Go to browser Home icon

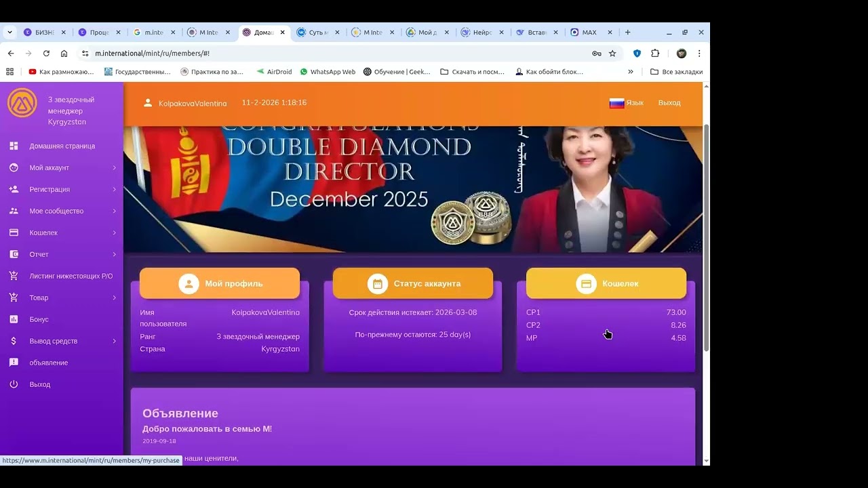(x=64, y=53)
